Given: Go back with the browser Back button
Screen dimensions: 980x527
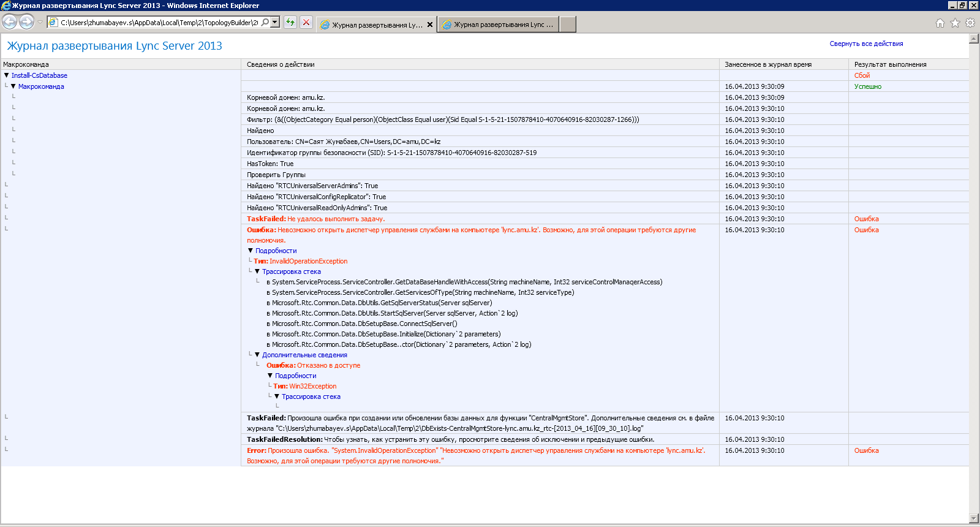Looking at the screenshot, I should pyautogui.click(x=10, y=22).
